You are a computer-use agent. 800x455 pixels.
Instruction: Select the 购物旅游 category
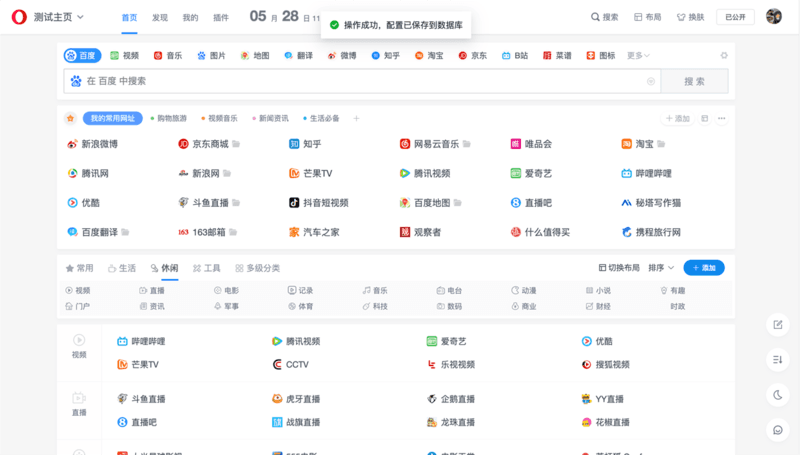coord(169,118)
